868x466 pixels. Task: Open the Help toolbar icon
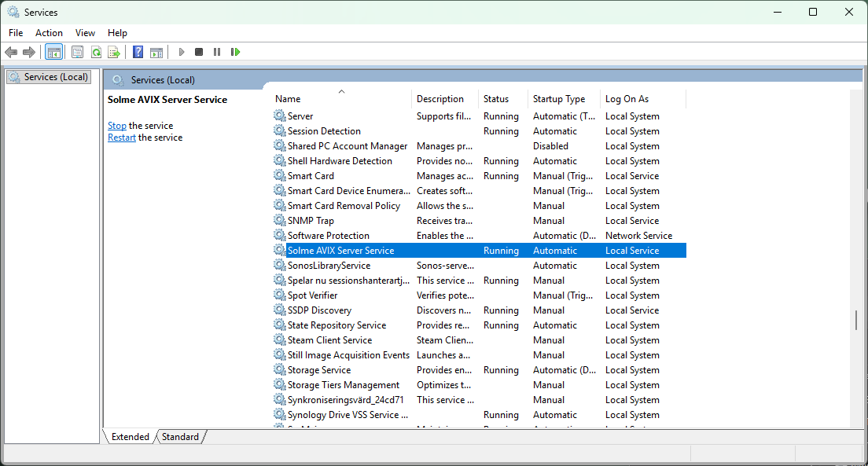coord(138,52)
